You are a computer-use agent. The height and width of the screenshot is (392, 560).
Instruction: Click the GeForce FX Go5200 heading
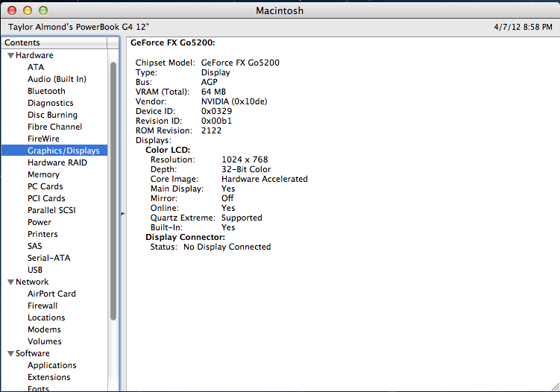[172, 42]
